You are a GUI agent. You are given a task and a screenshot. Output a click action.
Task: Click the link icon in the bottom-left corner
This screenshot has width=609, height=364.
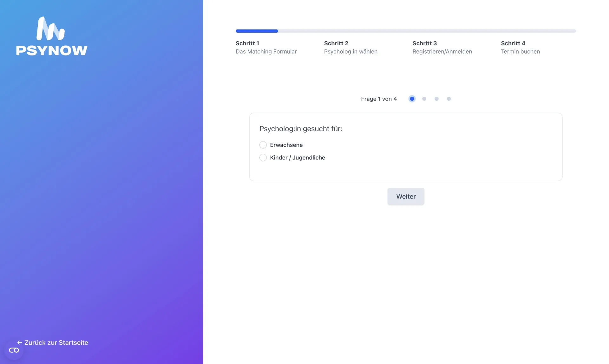14,350
